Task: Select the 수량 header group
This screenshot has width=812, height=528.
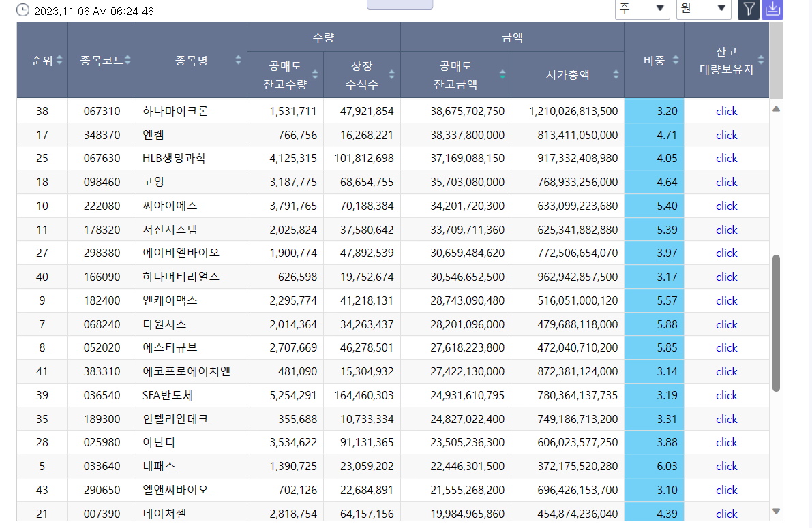Action: click(324, 37)
